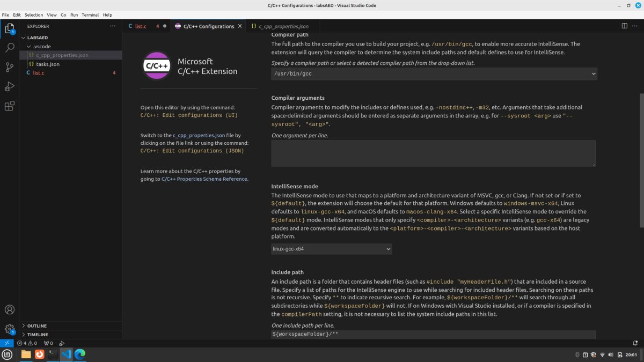Click the 20:01 clock in the taskbar
This screenshot has width=644, height=362.
631,355
